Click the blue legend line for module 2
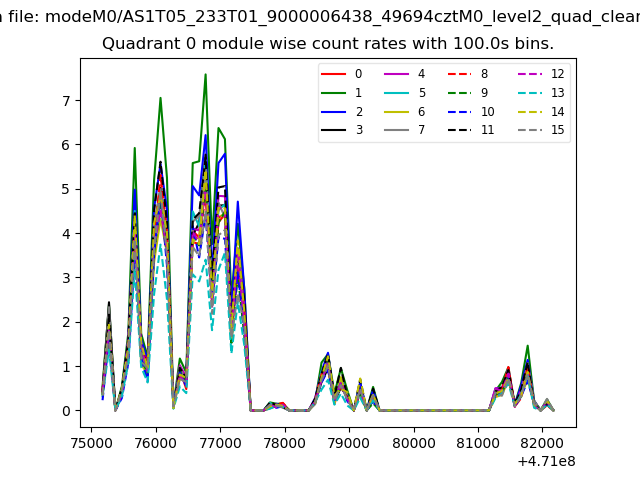640x480 pixels. pyautogui.click(x=334, y=112)
